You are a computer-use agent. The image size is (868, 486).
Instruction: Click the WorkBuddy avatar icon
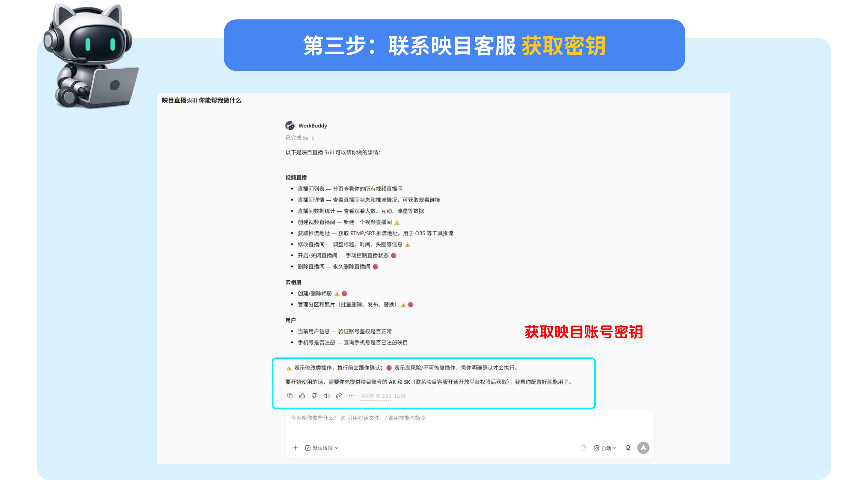290,126
